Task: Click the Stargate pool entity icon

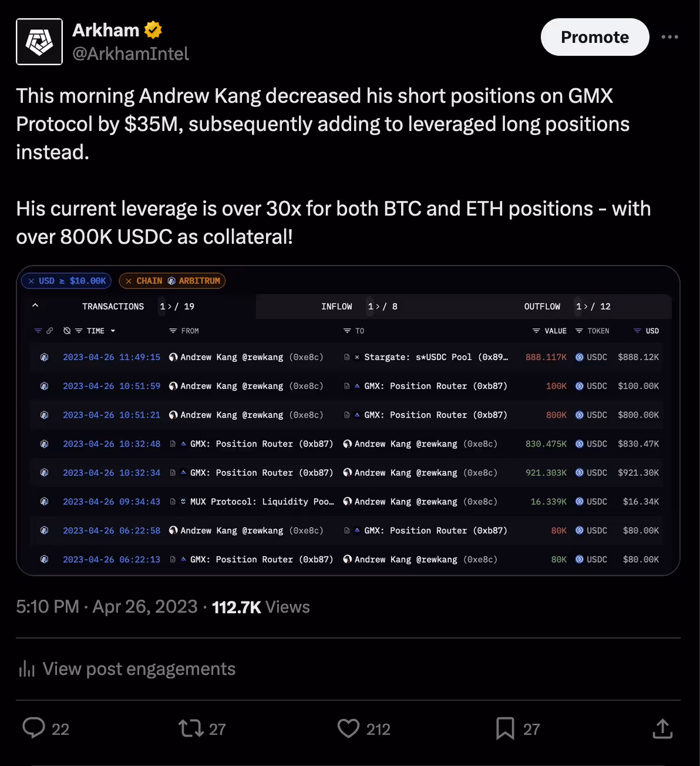Action: tap(357, 357)
